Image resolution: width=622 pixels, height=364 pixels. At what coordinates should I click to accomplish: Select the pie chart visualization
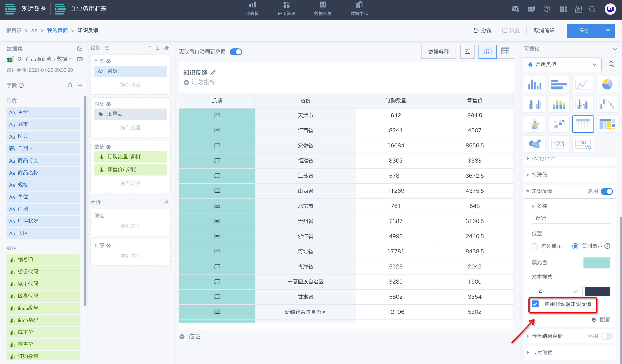tap(607, 84)
